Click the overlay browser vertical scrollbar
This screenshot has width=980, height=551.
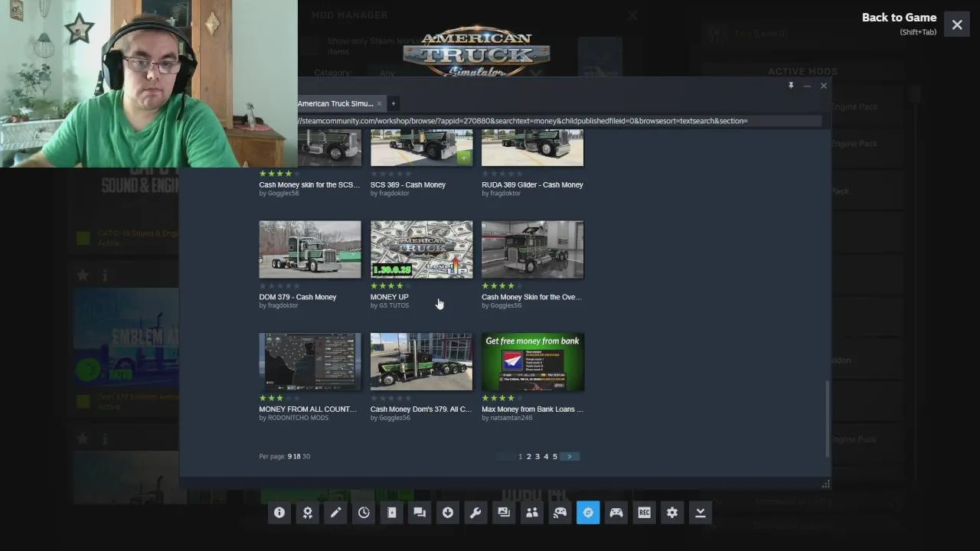[826, 418]
